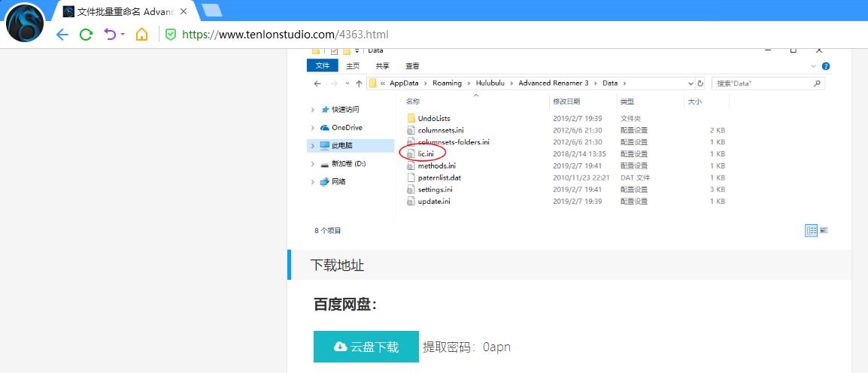
Task: Go to browser home page icon
Action: 141,35
